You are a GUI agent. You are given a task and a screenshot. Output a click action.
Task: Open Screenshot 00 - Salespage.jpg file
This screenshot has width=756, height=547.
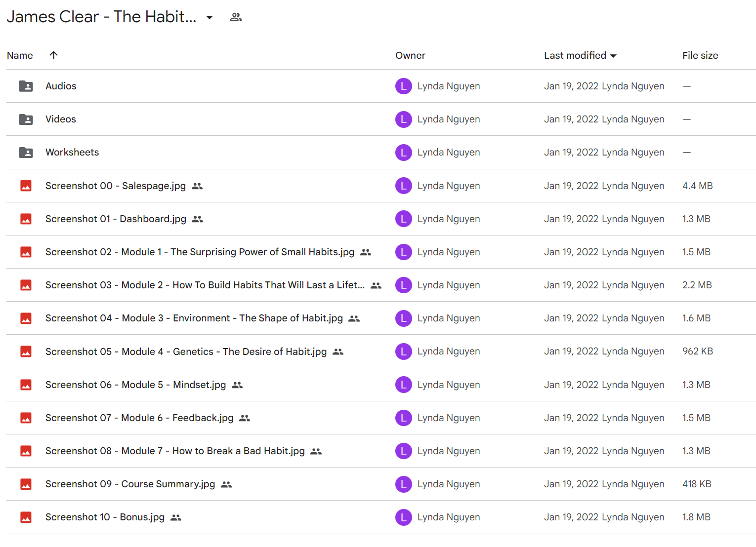click(x=116, y=186)
